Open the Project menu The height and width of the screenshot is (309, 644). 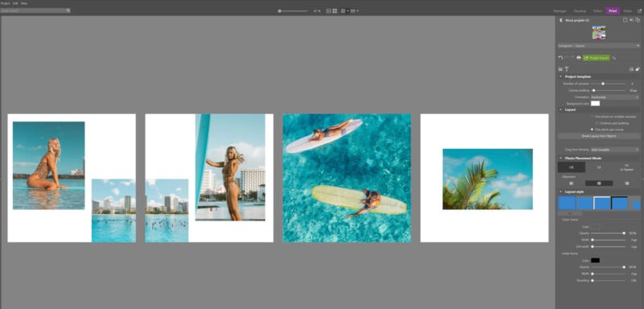(x=6, y=3)
